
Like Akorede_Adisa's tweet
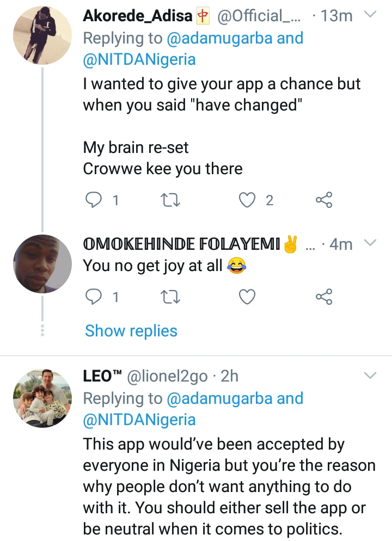point(248,201)
